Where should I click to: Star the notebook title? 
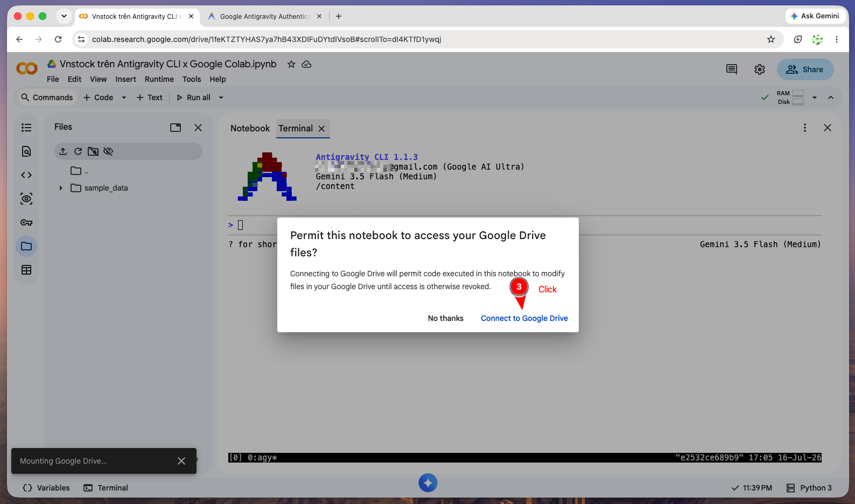[x=291, y=64]
